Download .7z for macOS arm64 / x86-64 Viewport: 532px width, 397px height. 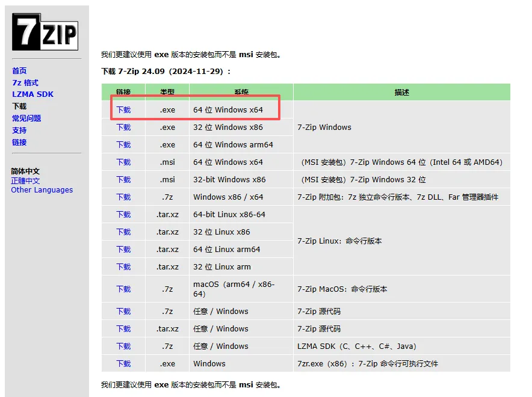tap(123, 289)
